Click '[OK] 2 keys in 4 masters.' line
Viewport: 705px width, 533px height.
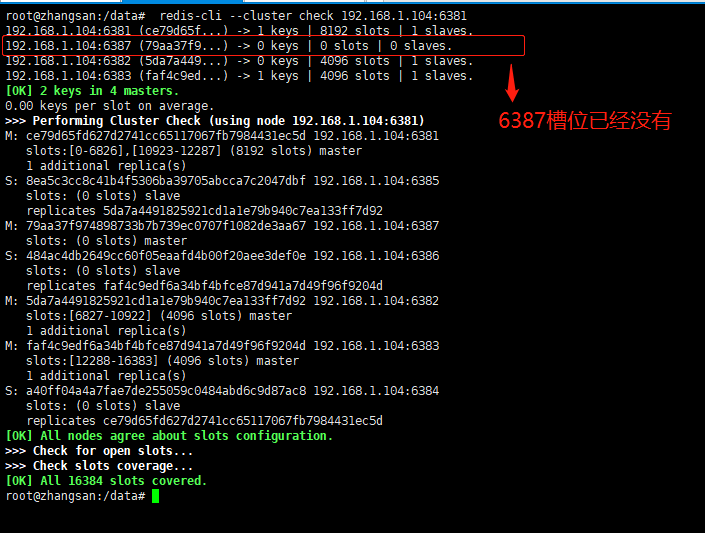(x=92, y=91)
